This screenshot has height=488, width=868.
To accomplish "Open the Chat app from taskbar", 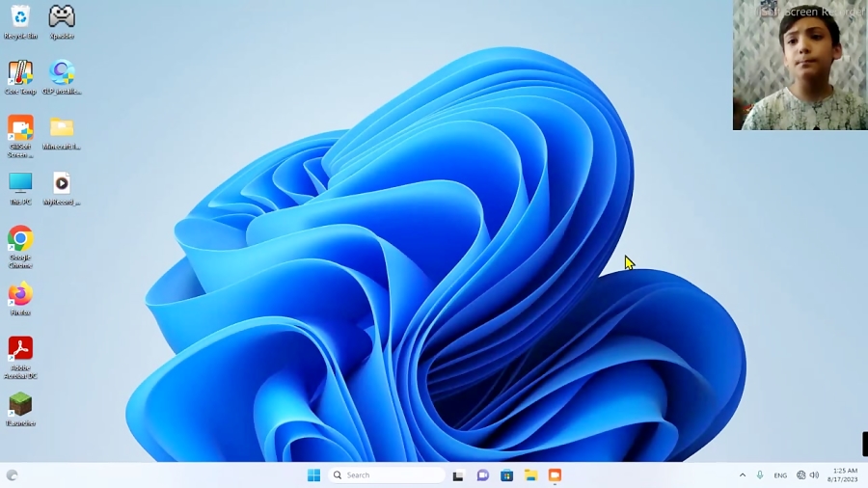I will (x=483, y=475).
